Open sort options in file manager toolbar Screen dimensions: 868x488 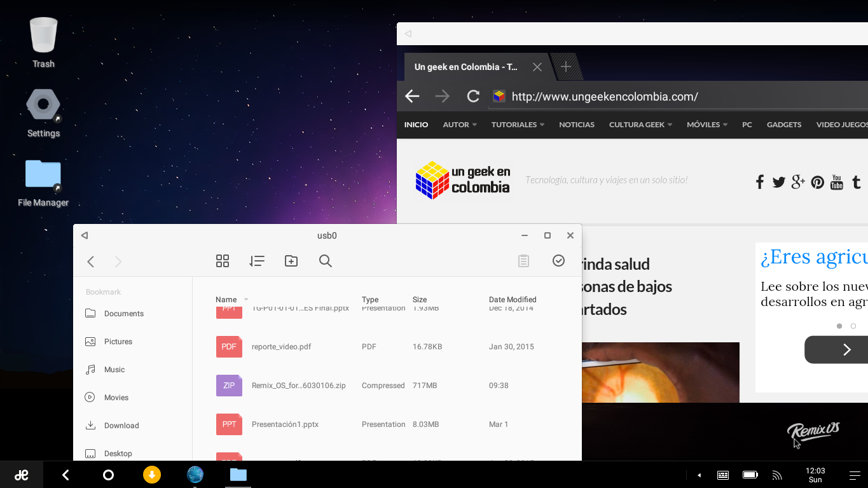point(257,261)
